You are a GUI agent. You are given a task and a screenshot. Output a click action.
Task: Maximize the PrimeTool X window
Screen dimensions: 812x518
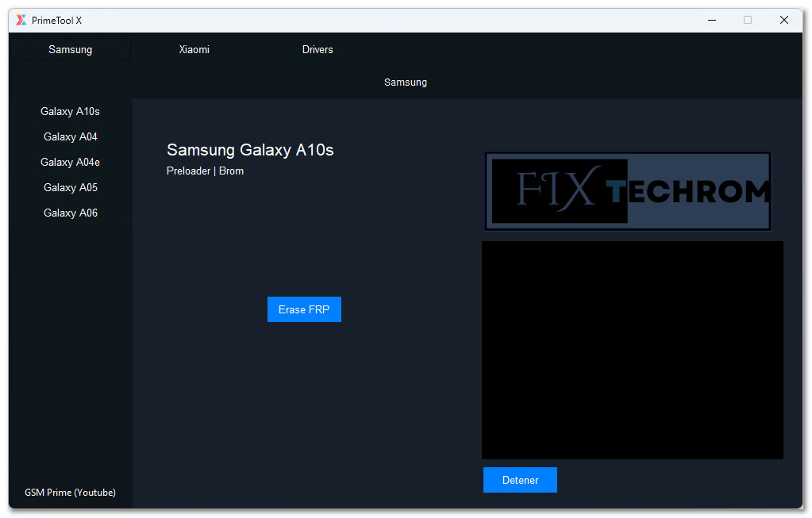748,20
